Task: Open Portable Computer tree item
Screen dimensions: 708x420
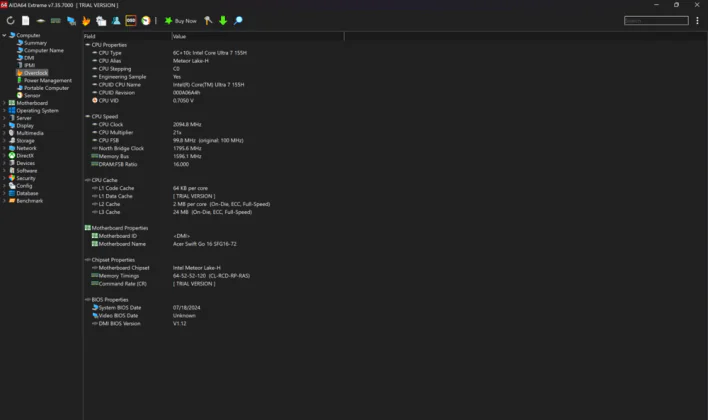Action: (47, 88)
